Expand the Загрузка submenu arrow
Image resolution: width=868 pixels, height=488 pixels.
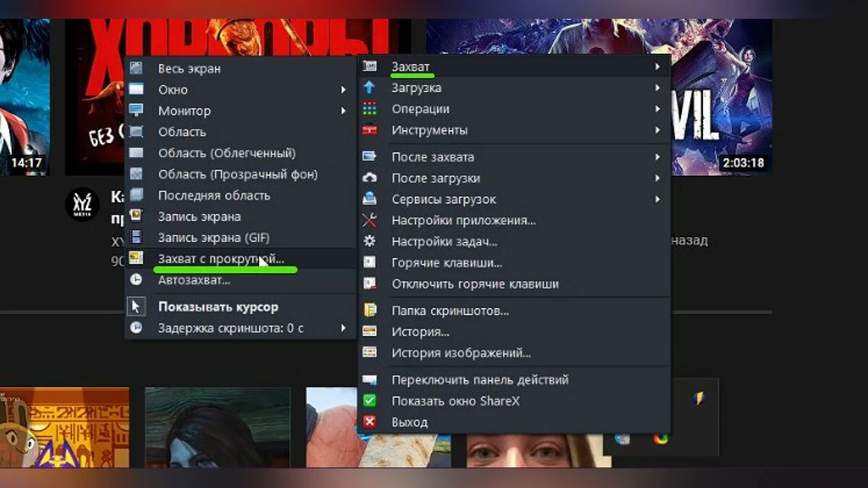pos(658,87)
